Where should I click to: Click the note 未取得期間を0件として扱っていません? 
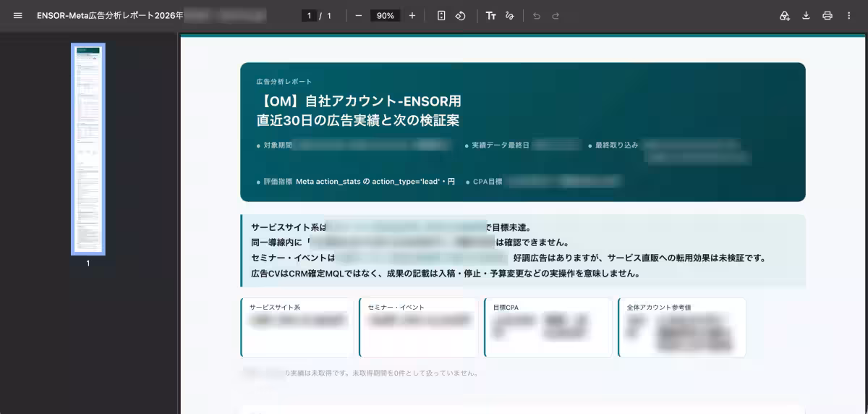pos(415,373)
